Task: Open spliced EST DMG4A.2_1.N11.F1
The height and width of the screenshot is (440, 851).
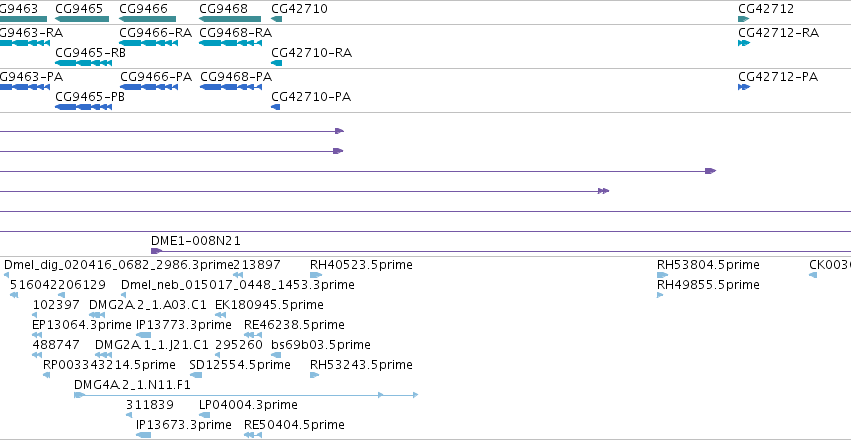Action: 246,394
